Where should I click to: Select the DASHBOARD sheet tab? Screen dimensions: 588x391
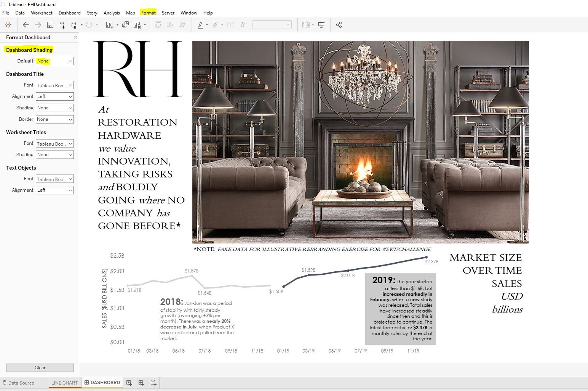102,383
